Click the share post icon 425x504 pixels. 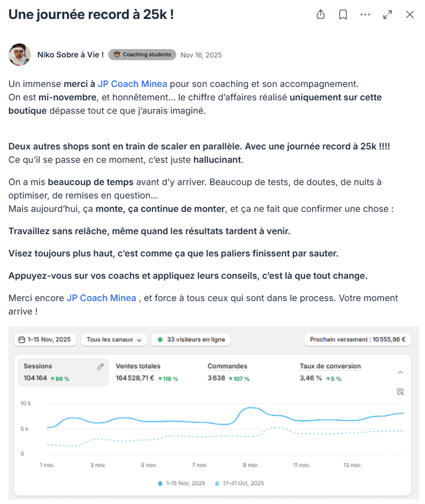tap(321, 14)
